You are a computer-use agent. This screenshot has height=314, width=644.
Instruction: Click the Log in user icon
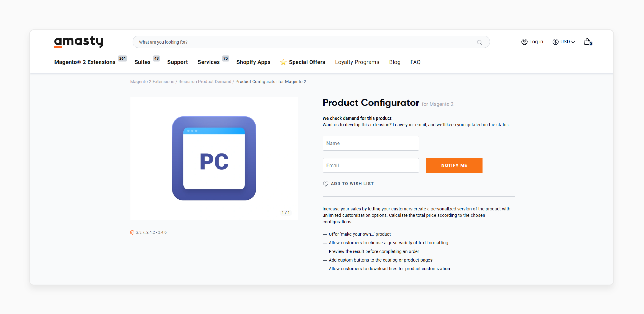[x=524, y=42]
